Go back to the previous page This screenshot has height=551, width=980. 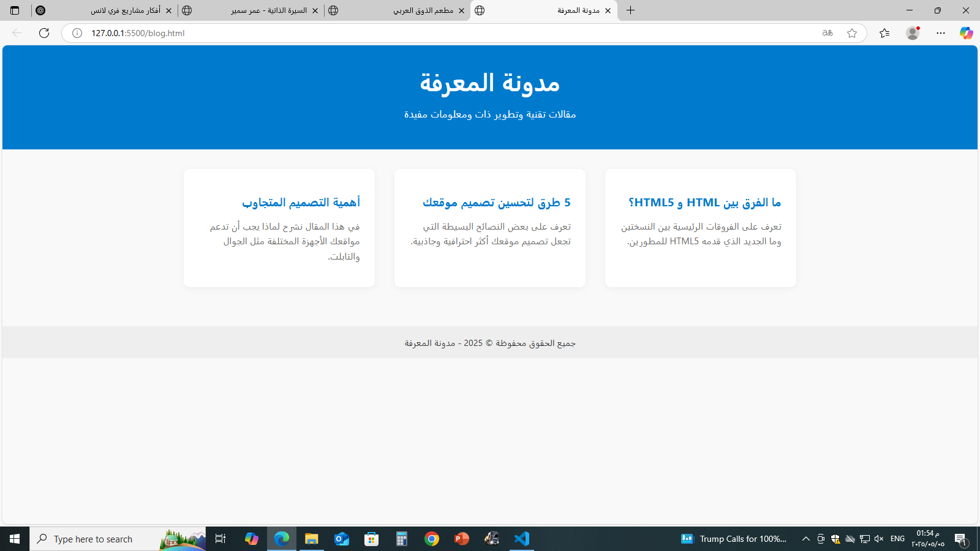pos(17,33)
